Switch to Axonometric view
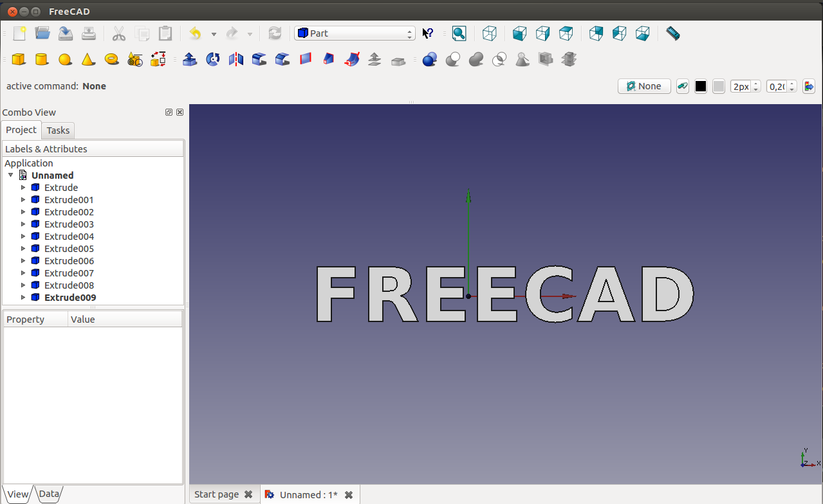 pyautogui.click(x=490, y=33)
